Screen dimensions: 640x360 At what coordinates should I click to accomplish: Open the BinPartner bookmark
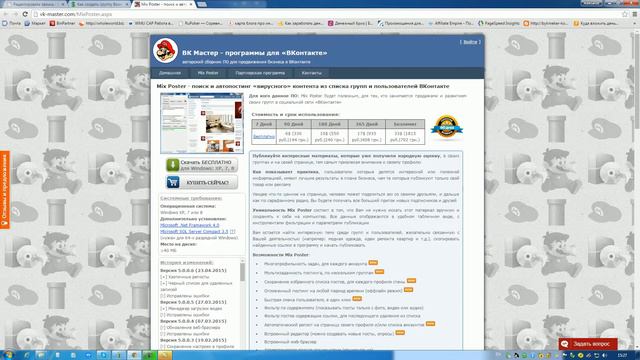62,23
